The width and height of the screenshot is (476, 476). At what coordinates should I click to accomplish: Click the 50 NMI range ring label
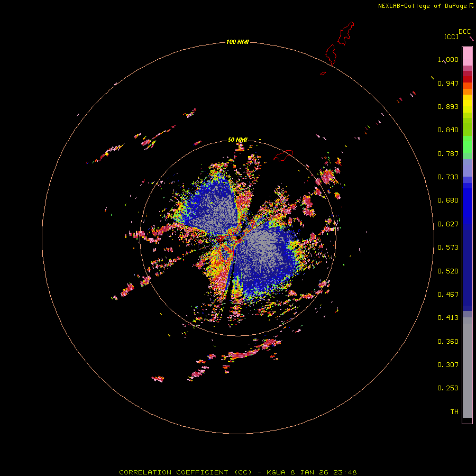pyautogui.click(x=237, y=140)
